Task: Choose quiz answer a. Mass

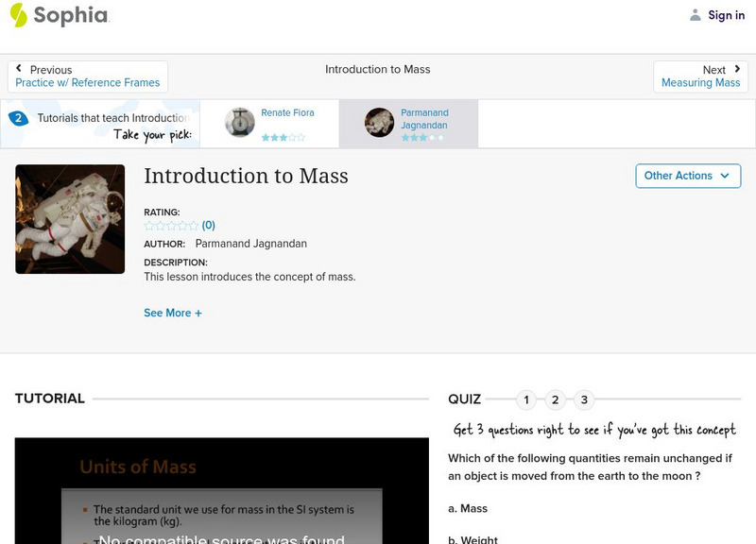Action: point(468,508)
